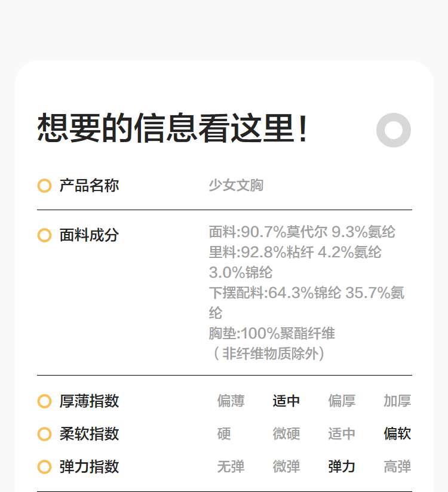Click the large gray ring icon
448x492 pixels.
pos(394,130)
